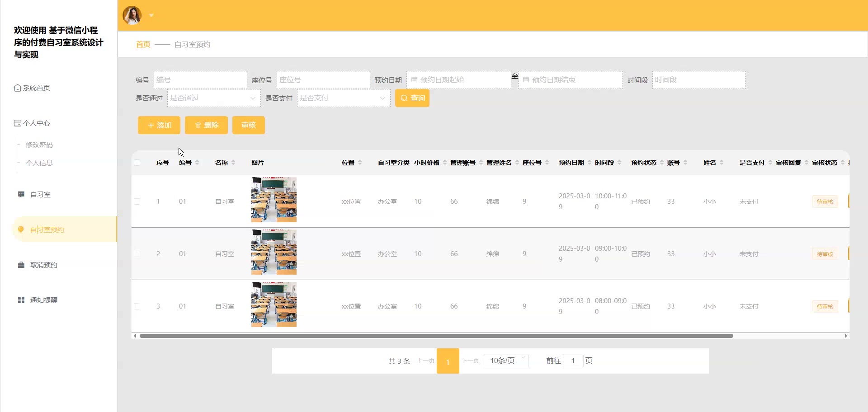The height and width of the screenshot is (412, 868).
Task: Click the 审核 button
Action: [248, 125]
